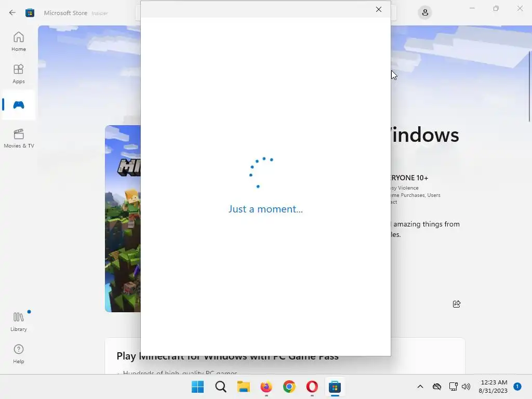Minimize the Microsoft Store window
The width and height of the screenshot is (532, 399).
[x=472, y=8]
